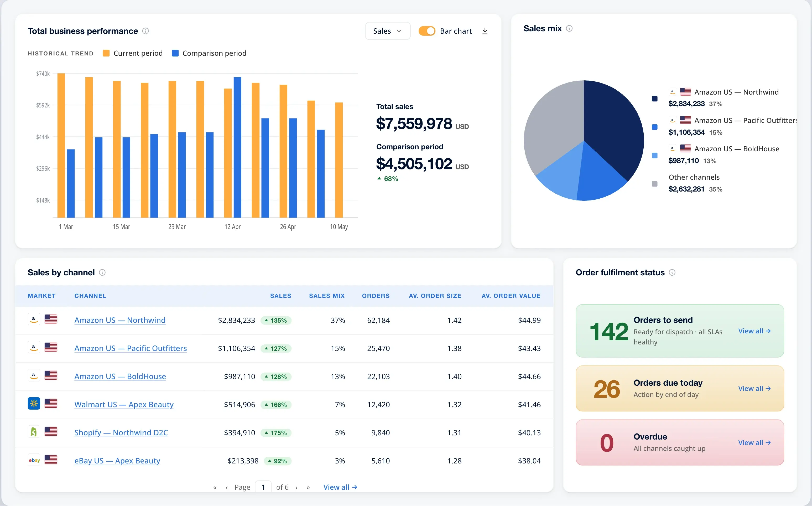Toggle Current period legend series
812x506 pixels.
133,53
